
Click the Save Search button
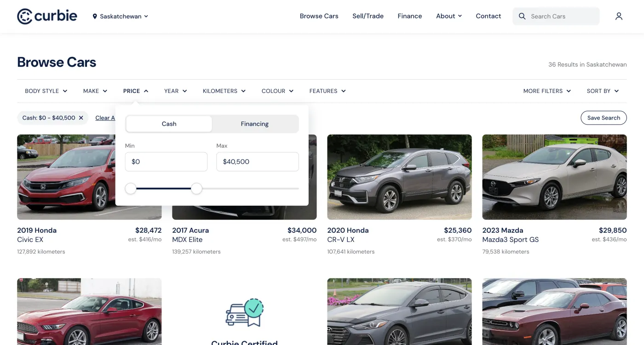pos(604,118)
